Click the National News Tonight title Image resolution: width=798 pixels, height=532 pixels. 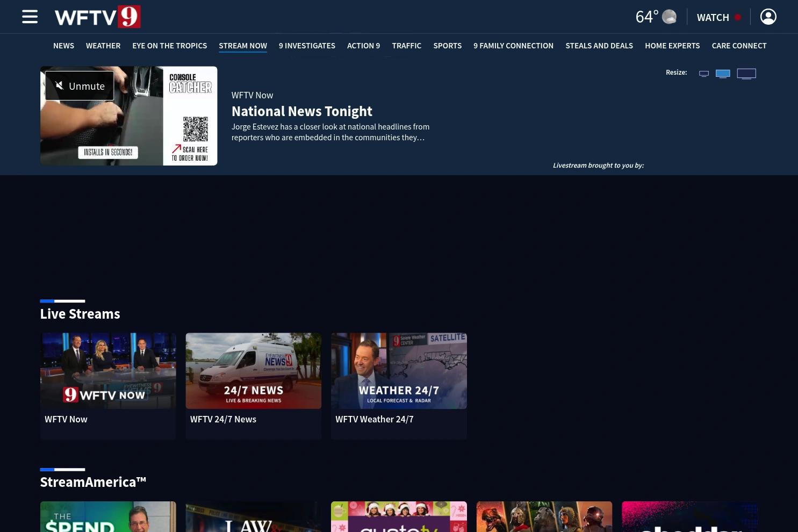pos(301,111)
